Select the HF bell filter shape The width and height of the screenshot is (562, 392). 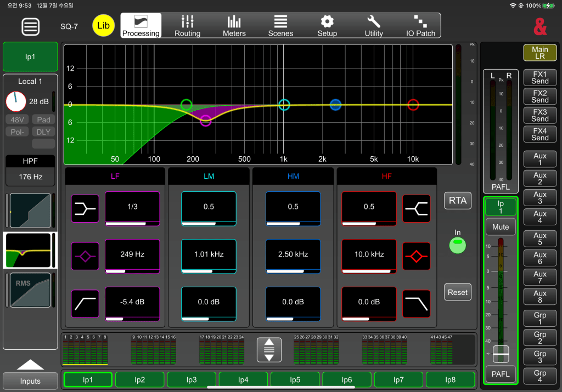point(416,255)
